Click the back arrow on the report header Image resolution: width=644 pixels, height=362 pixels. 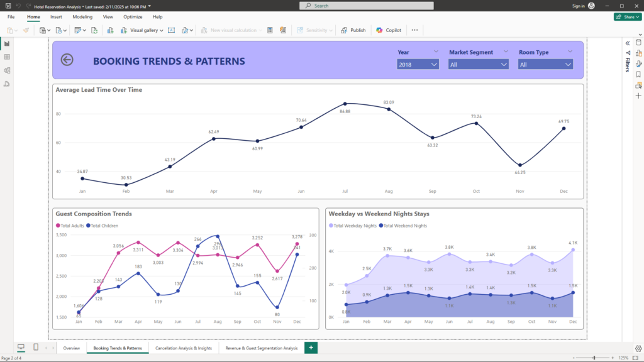[x=67, y=60]
